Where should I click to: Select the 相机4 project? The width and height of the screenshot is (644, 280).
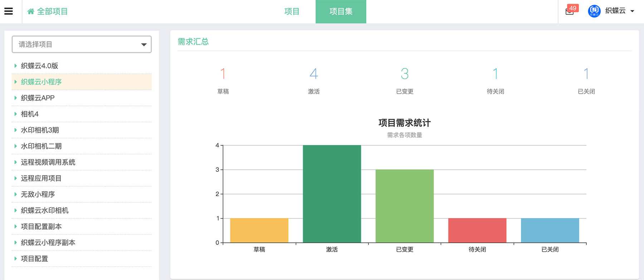(30, 114)
